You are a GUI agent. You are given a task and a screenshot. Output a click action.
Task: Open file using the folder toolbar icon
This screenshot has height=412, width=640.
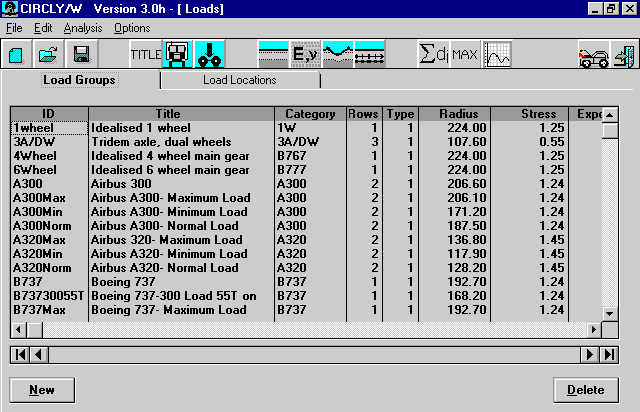tap(49, 54)
